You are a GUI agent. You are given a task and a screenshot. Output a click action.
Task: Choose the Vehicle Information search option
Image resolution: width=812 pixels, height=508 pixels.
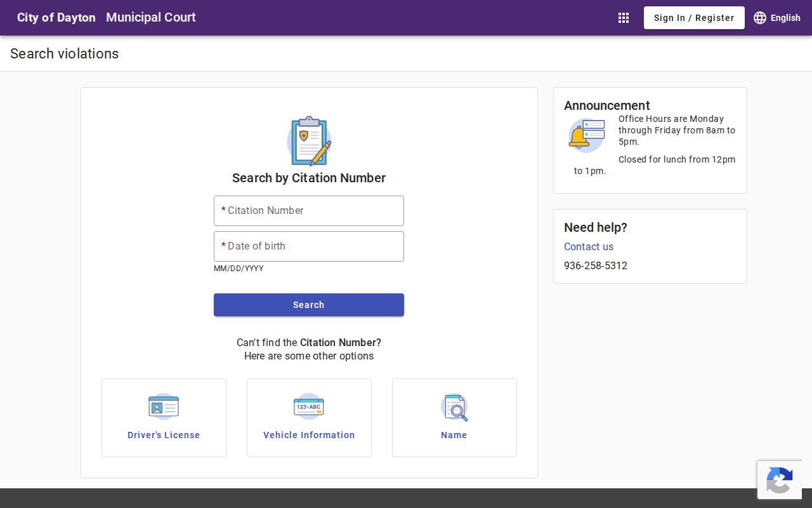tap(309, 418)
